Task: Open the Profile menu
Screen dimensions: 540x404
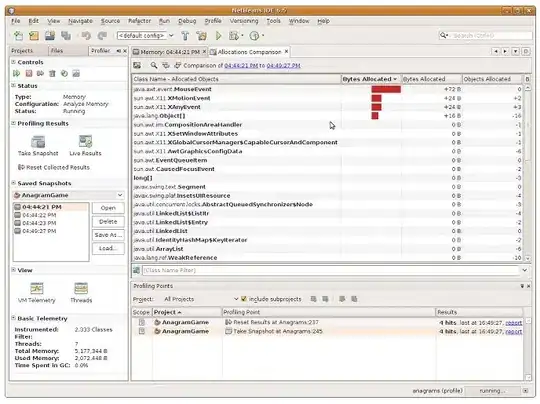Action: (213, 21)
